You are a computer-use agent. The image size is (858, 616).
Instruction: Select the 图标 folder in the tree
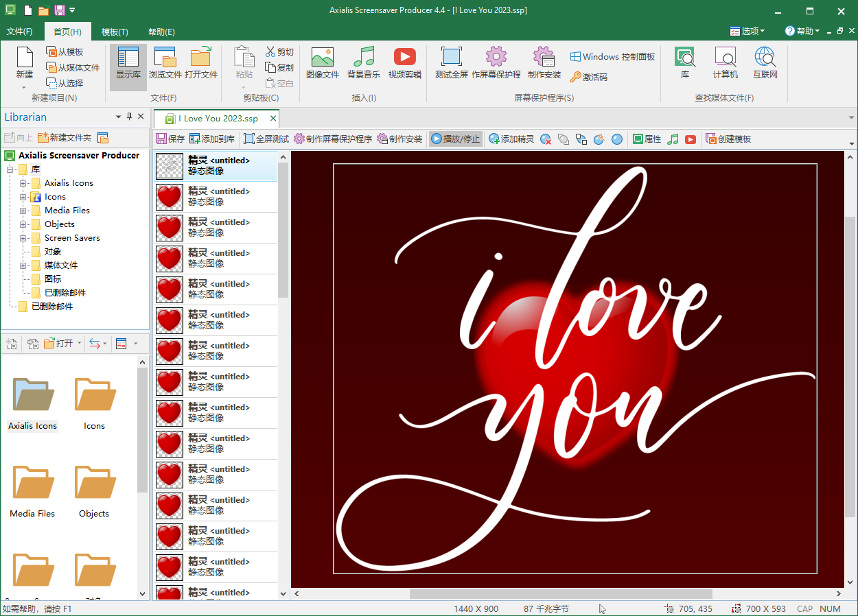(x=53, y=279)
